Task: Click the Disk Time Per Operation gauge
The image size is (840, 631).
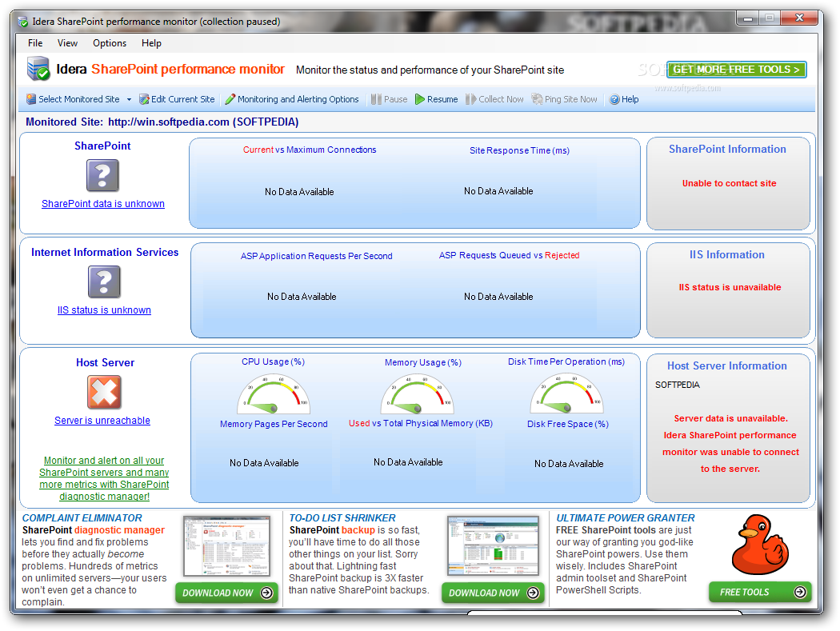Action: 566,394
